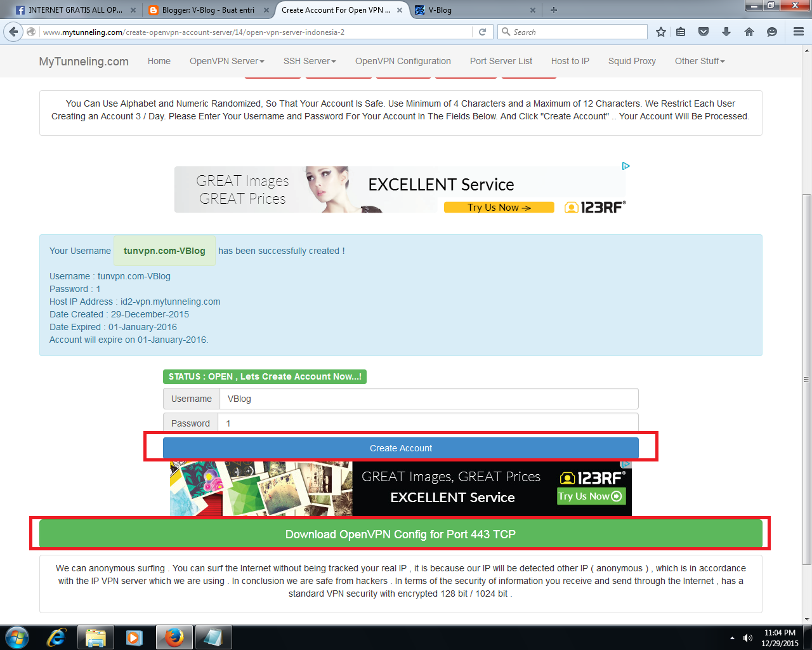Expand the OpenVPN Server dropdown
812x650 pixels.
[x=226, y=61]
